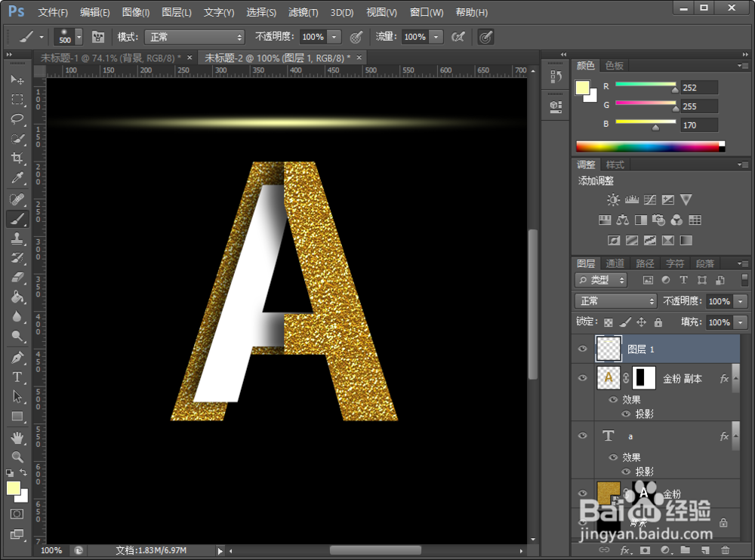Select the History Brush tool
Image resolution: width=755 pixels, height=560 pixels.
(x=17, y=257)
